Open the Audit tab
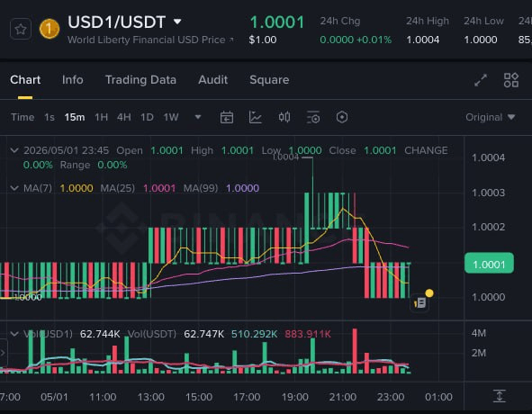This screenshot has height=414, width=532. (212, 80)
